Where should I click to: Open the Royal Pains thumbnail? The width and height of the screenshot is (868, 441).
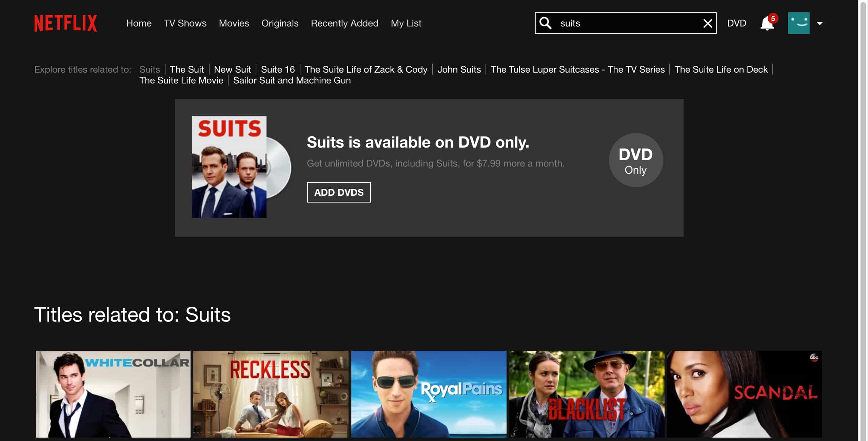point(429,394)
